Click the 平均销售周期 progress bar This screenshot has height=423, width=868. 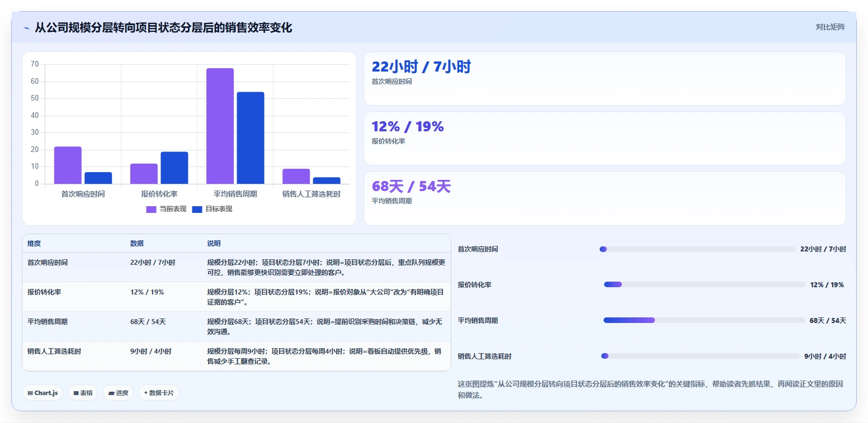click(x=704, y=320)
